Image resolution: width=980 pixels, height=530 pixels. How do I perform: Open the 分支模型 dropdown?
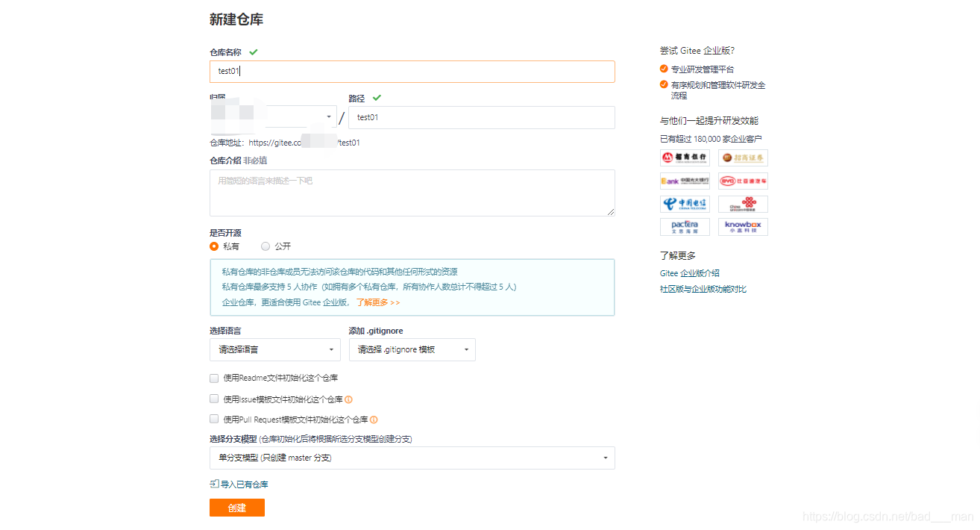click(x=412, y=458)
